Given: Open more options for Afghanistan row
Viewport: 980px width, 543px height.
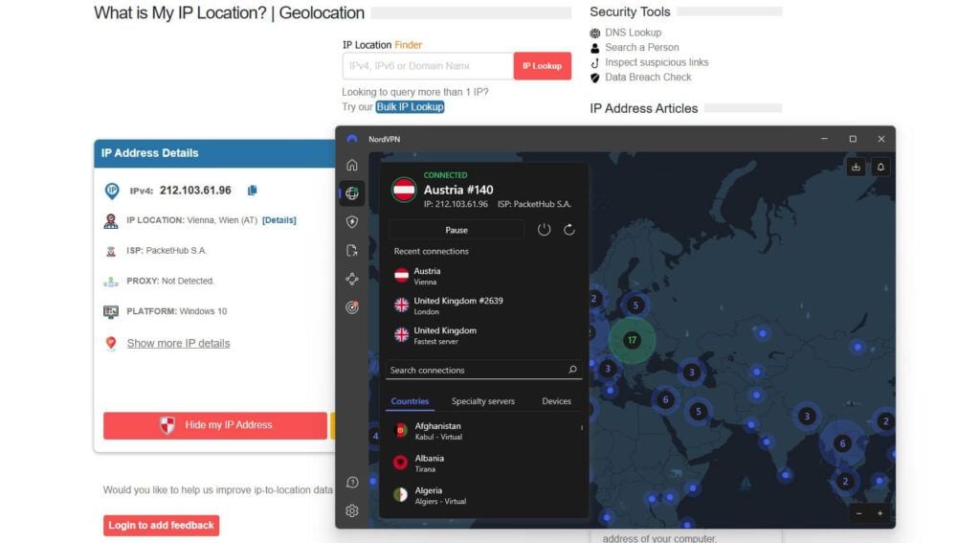Looking at the screenshot, I should [581, 428].
